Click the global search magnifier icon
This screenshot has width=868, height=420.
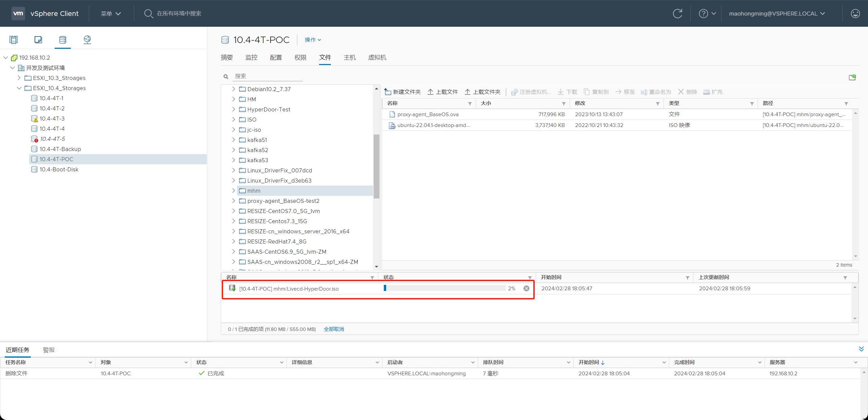tap(149, 14)
